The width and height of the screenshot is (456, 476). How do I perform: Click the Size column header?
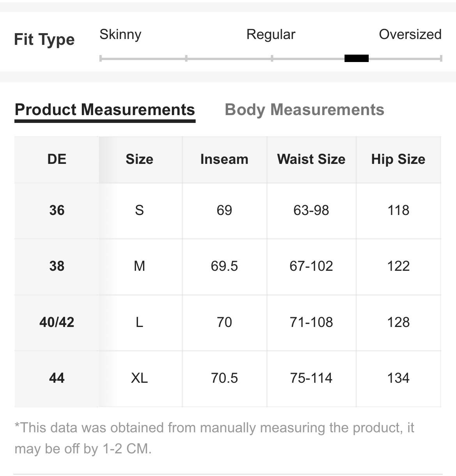140,159
